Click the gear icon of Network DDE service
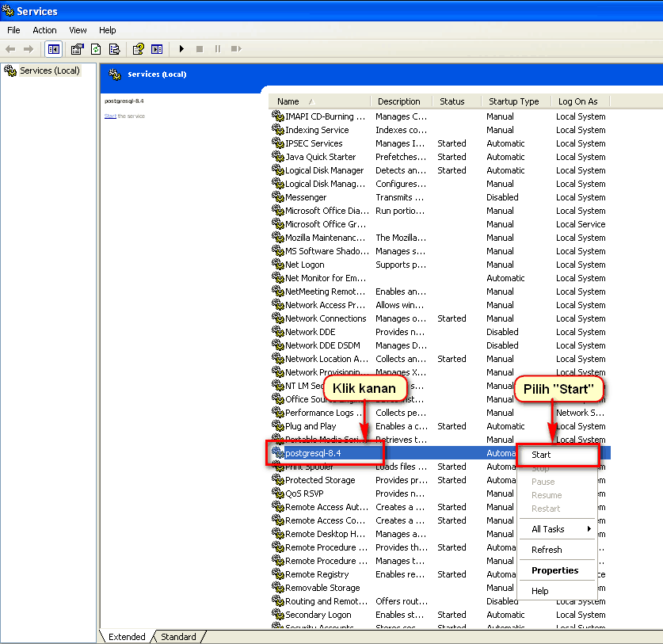The width and height of the screenshot is (663, 644). (277, 332)
